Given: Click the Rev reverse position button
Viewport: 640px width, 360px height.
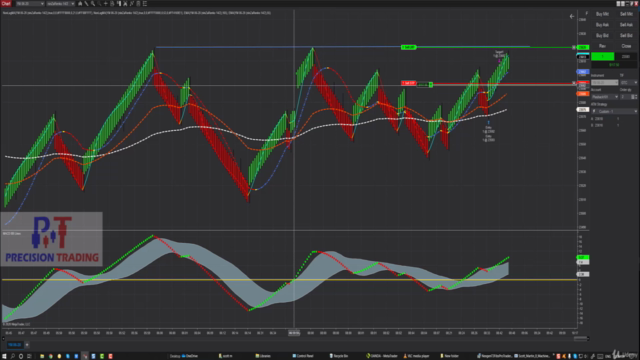Looking at the screenshot, I should point(602,46).
